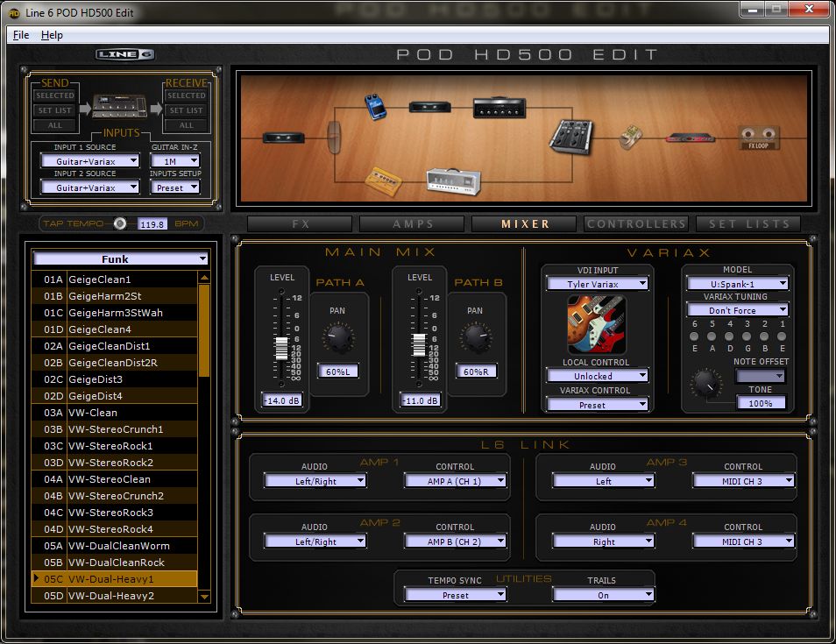Open the Note Offset dropdown
The image size is (836, 644).
pos(761,376)
